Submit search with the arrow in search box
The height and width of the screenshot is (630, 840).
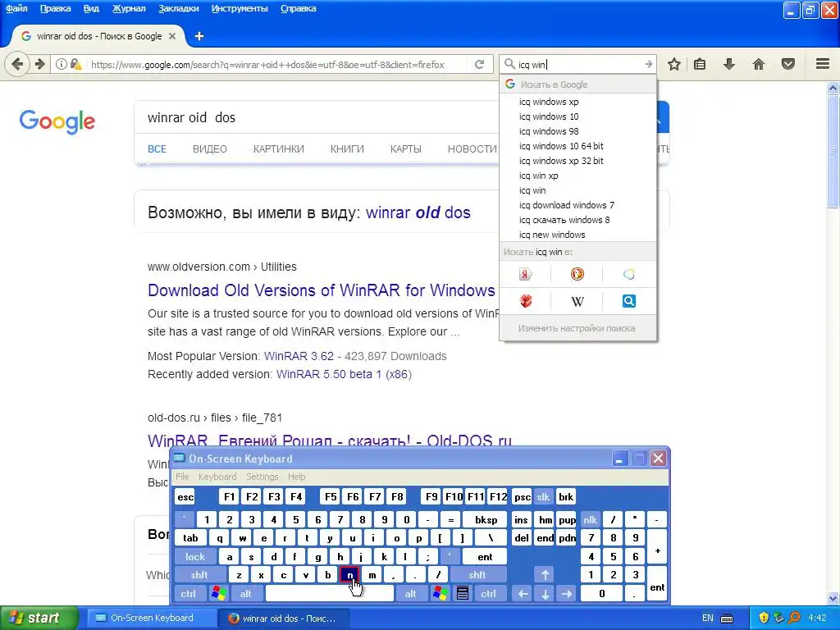(x=648, y=64)
